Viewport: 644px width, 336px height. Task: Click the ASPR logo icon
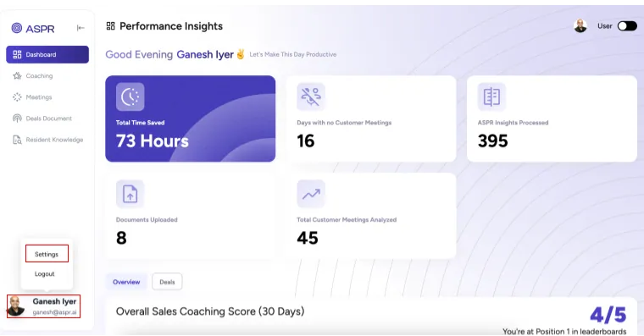pyautogui.click(x=17, y=28)
